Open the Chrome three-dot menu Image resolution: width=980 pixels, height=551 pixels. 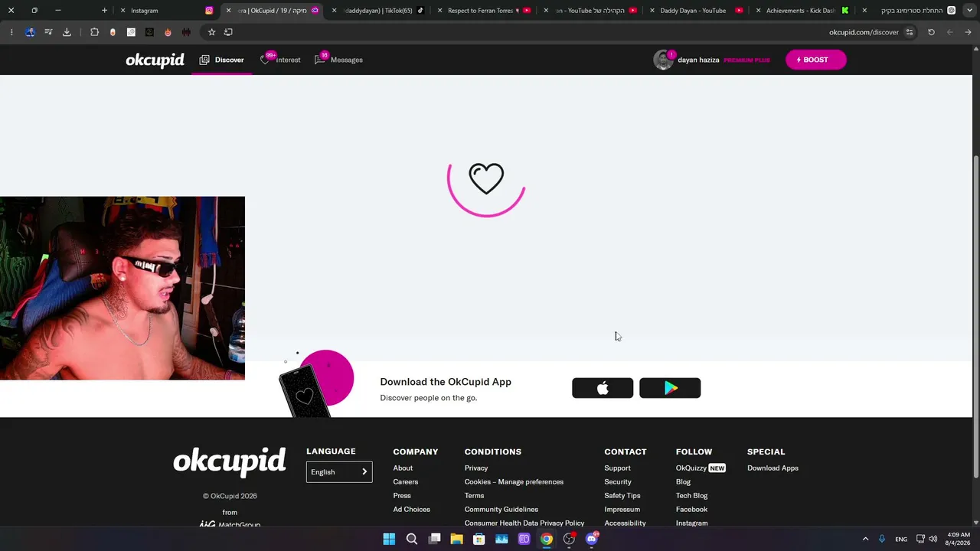point(11,32)
